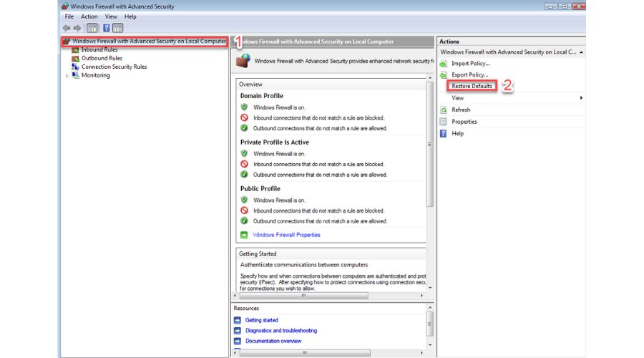644x358 pixels.
Task: Open the Windows Firewall Properties link
Action: (286, 235)
